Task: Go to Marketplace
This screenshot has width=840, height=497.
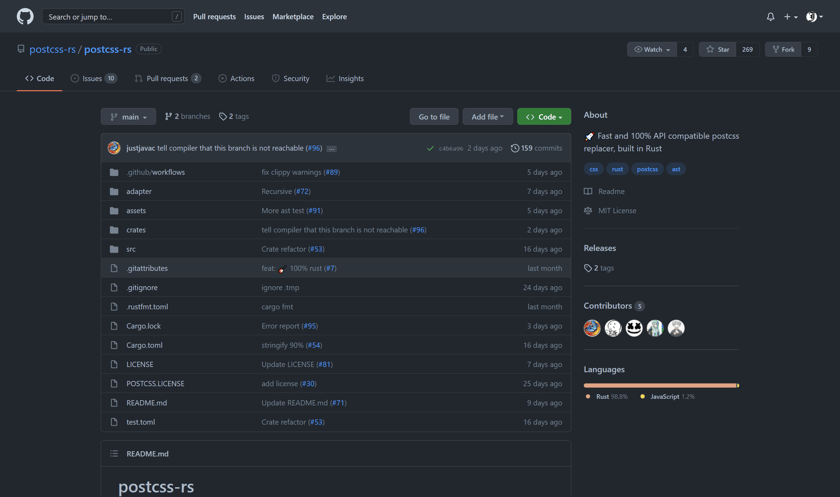Action: tap(293, 17)
